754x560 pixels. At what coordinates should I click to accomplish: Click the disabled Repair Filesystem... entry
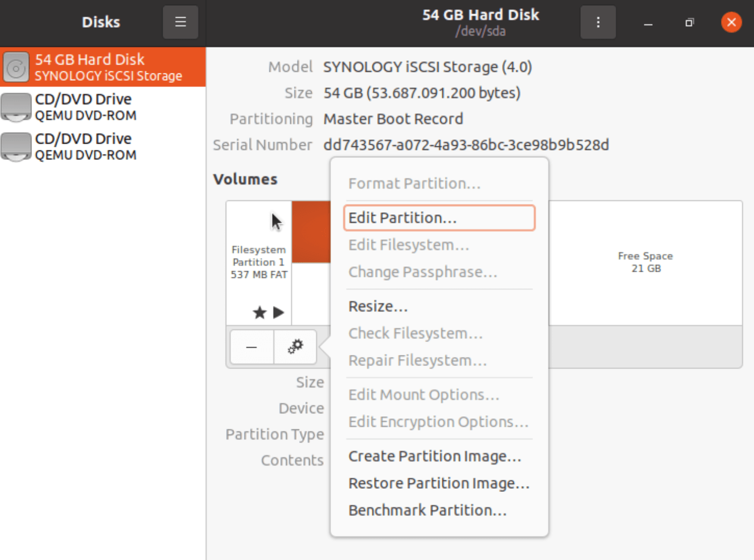pyautogui.click(x=439, y=361)
